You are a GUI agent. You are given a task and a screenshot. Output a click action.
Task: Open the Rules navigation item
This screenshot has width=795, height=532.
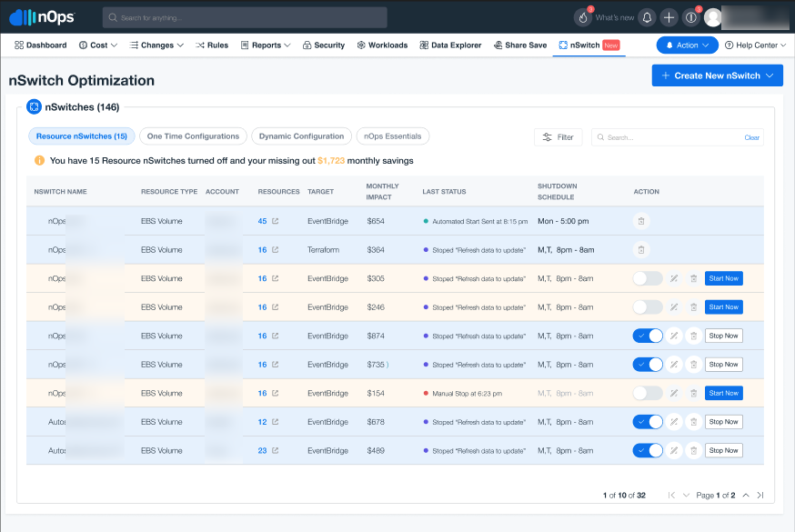tap(212, 45)
